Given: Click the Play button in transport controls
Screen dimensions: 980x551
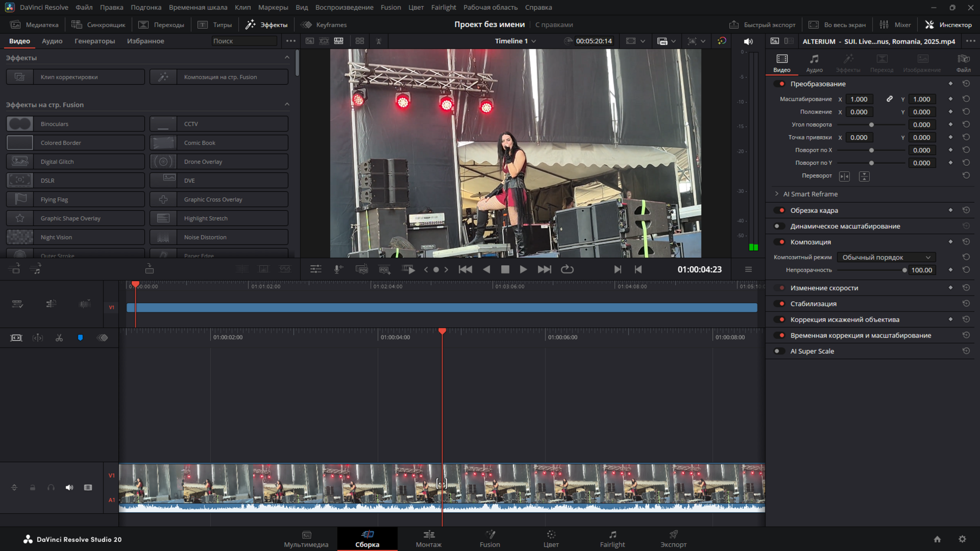Looking at the screenshot, I should pyautogui.click(x=523, y=269).
